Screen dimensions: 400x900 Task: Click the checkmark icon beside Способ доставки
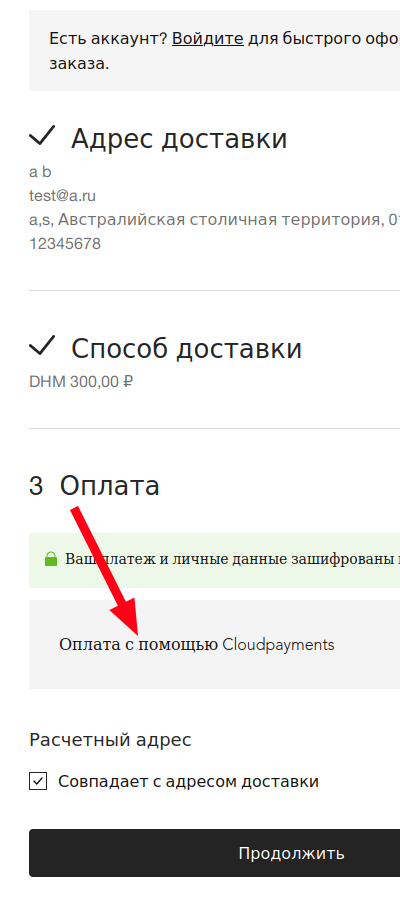coord(42,346)
